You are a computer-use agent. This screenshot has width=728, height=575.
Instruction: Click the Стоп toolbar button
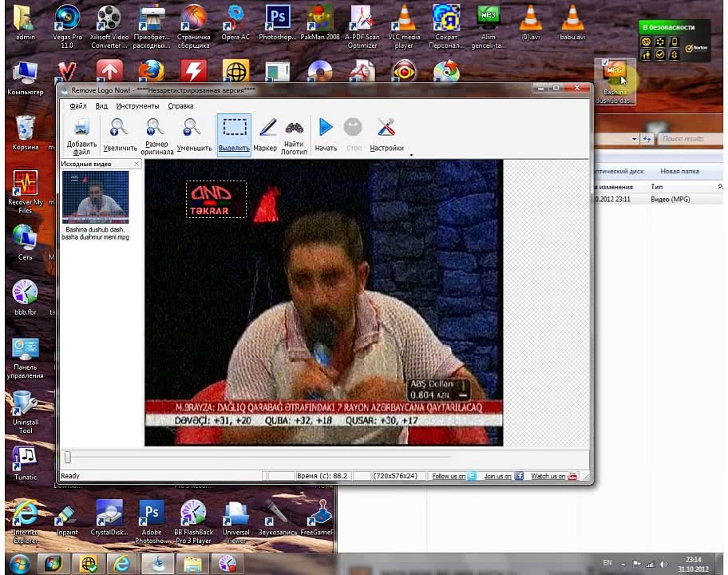point(354,136)
